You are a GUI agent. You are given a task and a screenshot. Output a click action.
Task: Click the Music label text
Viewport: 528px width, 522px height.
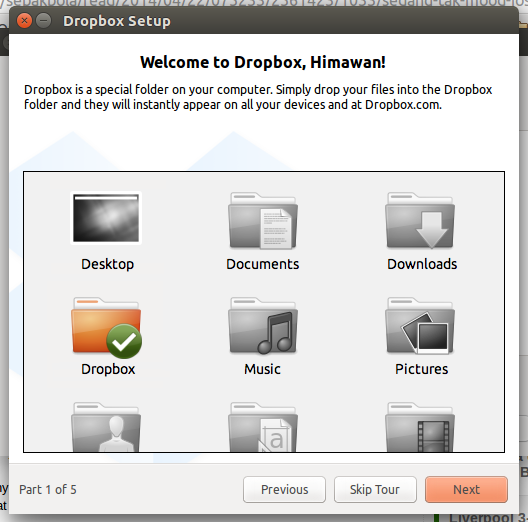[262, 369]
